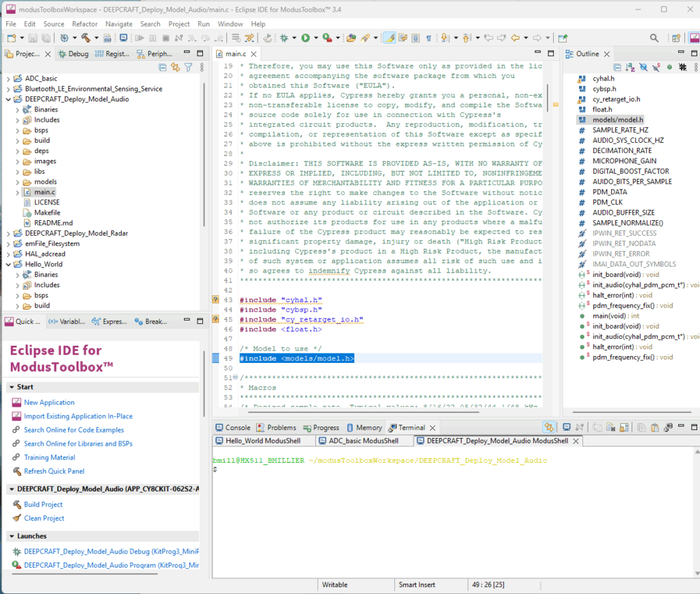This screenshot has height=594, width=700.
Task: Click the Pin Editor toolbar icon
Action: (563, 38)
